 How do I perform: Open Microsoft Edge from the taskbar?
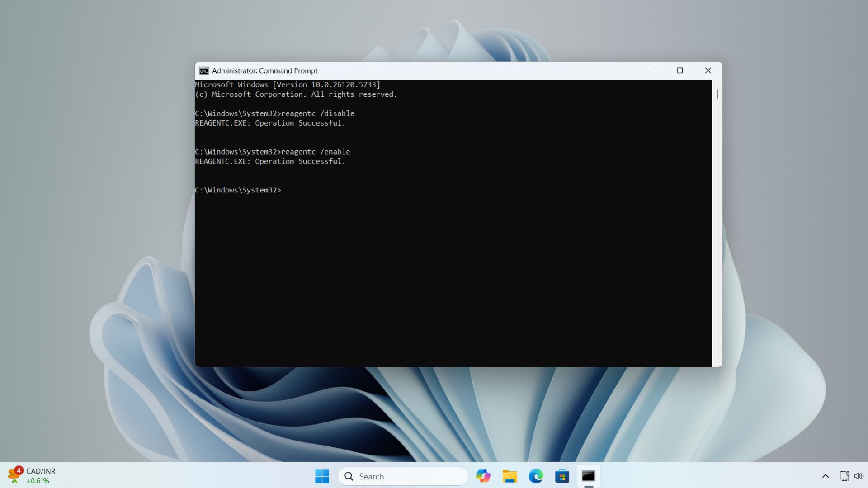[x=536, y=476]
